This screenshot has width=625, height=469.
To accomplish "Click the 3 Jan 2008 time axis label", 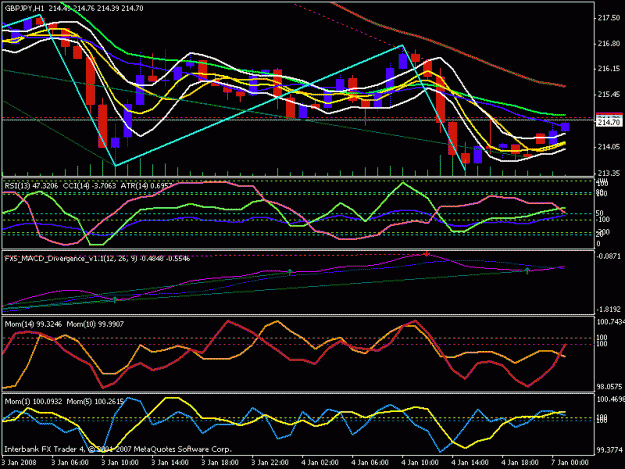I will [x=19, y=463].
